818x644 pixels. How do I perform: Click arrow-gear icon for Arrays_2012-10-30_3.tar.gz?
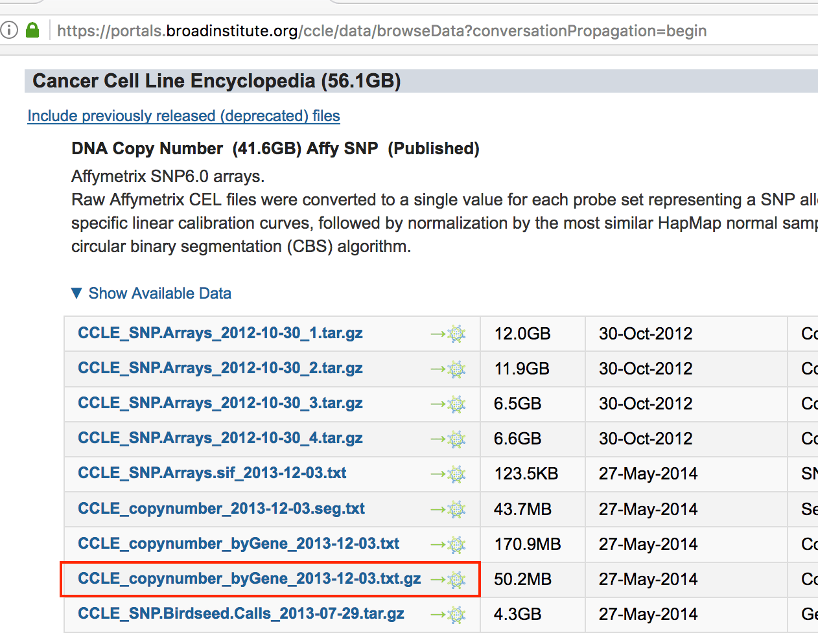pyautogui.click(x=449, y=404)
